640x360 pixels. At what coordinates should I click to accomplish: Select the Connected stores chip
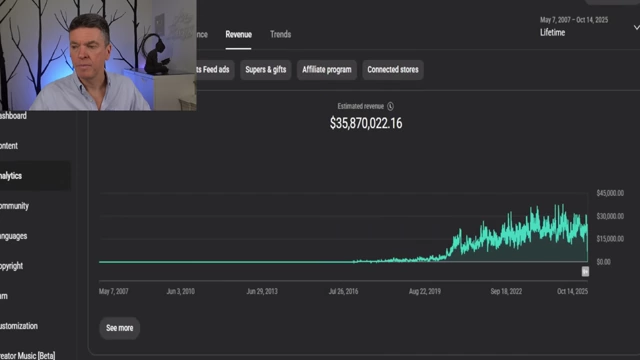(393, 70)
